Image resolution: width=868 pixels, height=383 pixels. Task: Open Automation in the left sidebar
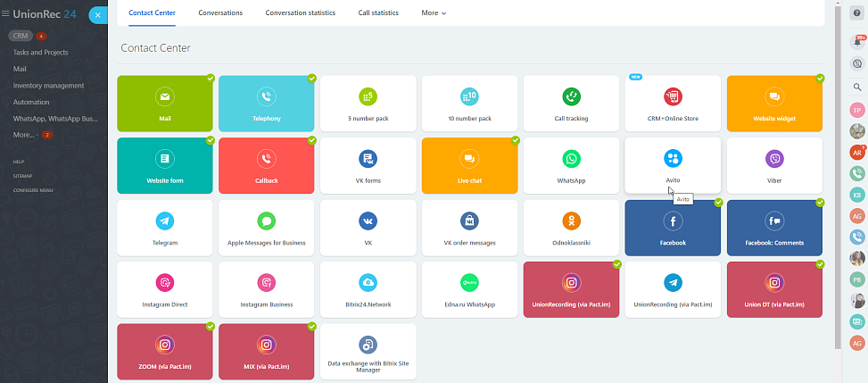tap(31, 102)
